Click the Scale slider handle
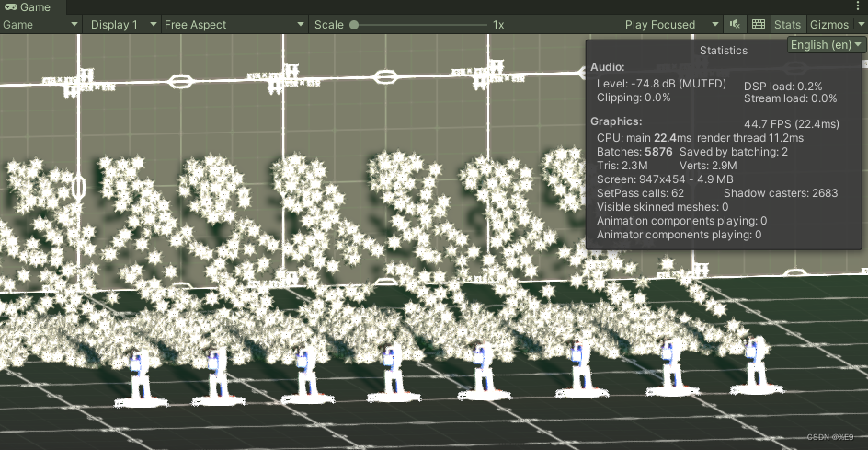Image resolution: width=868 pixels, height=450 pixels. pos(354,24)
